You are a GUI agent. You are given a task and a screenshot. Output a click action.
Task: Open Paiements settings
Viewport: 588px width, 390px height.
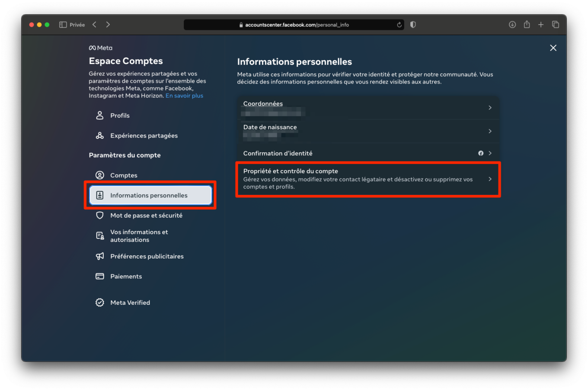tap(150, 276)
